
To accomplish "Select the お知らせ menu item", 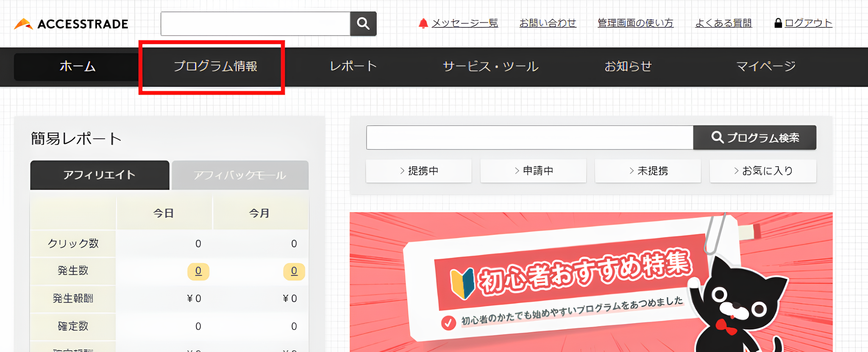I will [628, 67].
